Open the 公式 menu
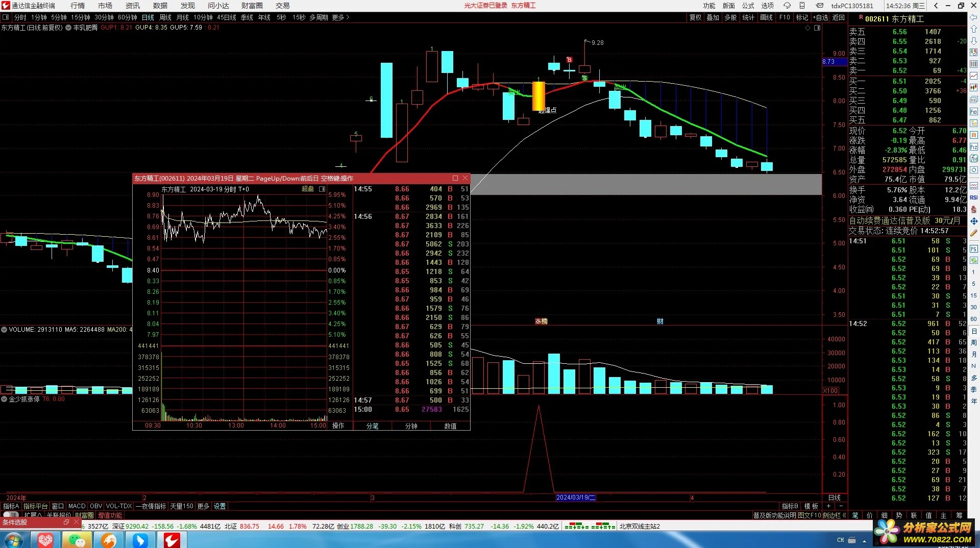 point(748,6)
